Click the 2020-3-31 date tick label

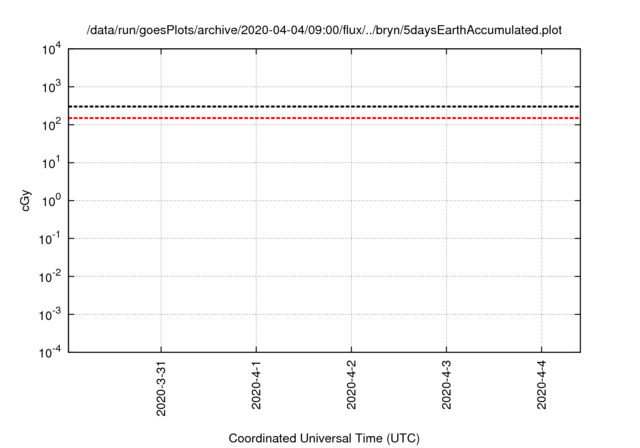pyautogui.click(x=161, y=388)
